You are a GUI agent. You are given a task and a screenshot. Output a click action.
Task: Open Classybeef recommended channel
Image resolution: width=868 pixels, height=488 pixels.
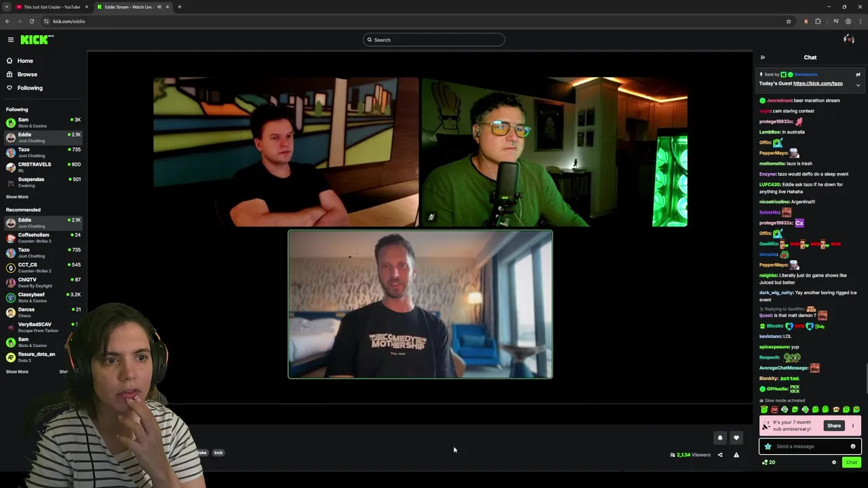[x=43, y=298]
